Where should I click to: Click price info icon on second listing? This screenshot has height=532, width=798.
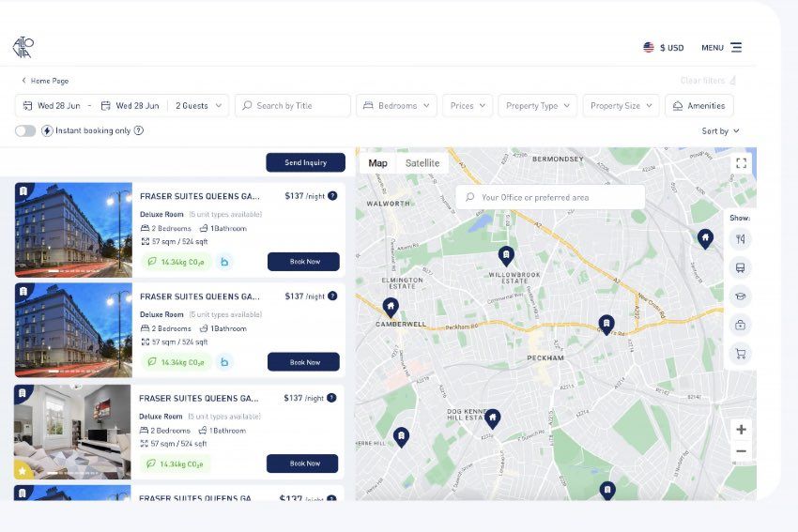[x=332, y=296]
